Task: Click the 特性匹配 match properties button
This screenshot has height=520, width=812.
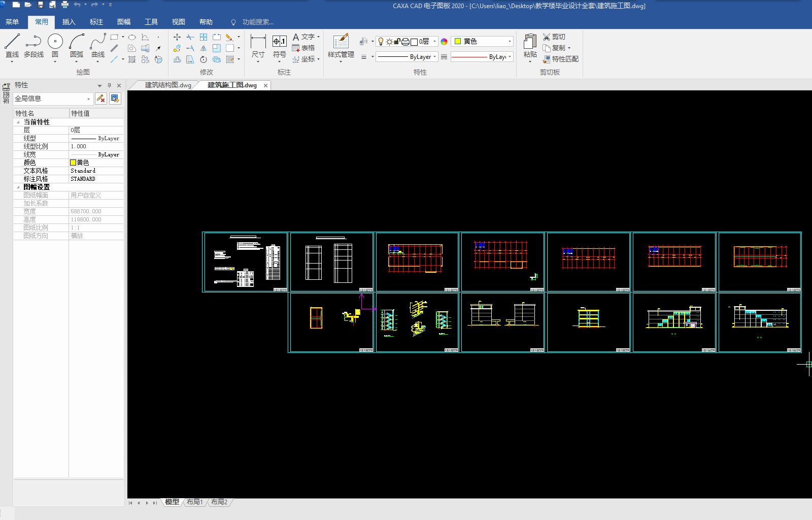Action: coord(560,59)
